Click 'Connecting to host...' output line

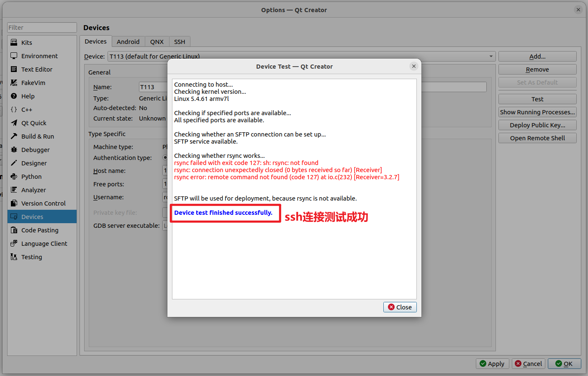pos(203,85)
